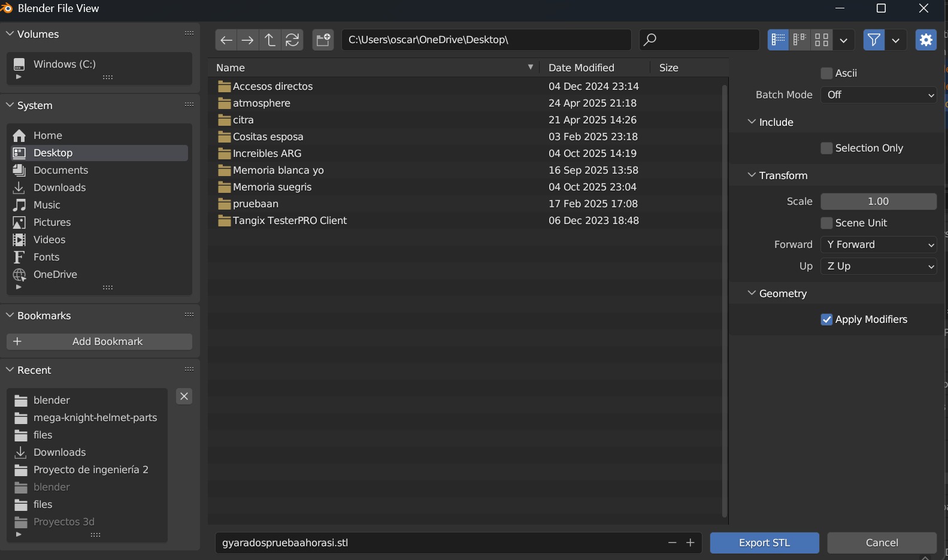Open the Forward axis dropdown
The image size is (948, 560).
pyautogui.click(x=879, y=244)
